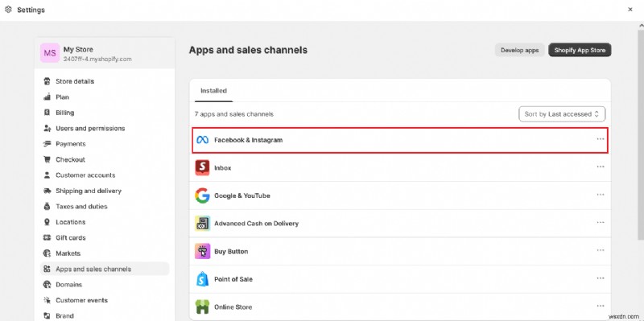The width and height of the screenshot is (644, 321).
Task: Open the Online Store channel
Action: point(233,307)
